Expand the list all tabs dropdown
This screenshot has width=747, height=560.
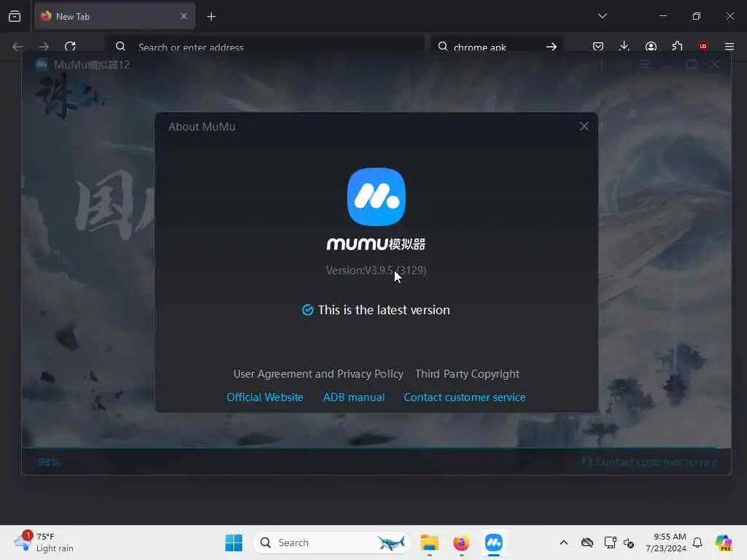(x=603, y=16)
